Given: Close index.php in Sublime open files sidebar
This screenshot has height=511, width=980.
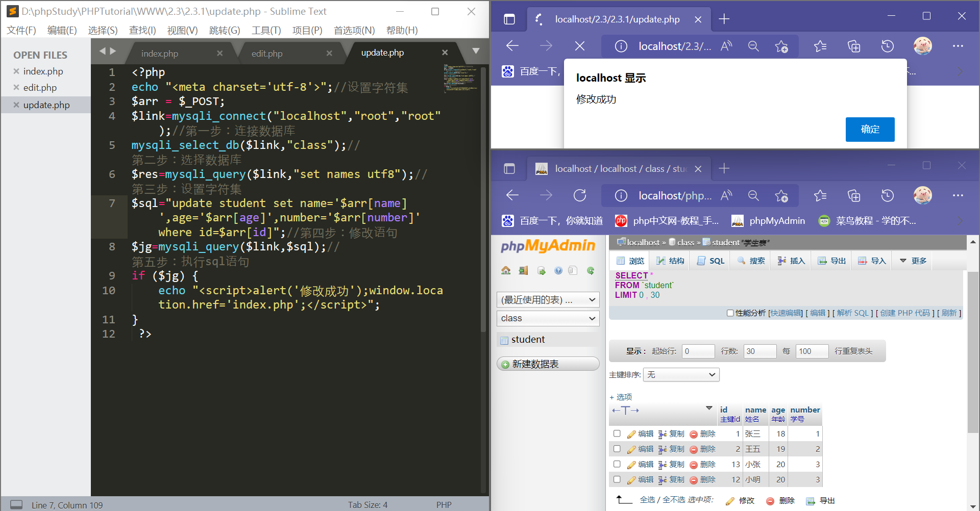Looking at the screenshot, I should (x=16, y=71).
